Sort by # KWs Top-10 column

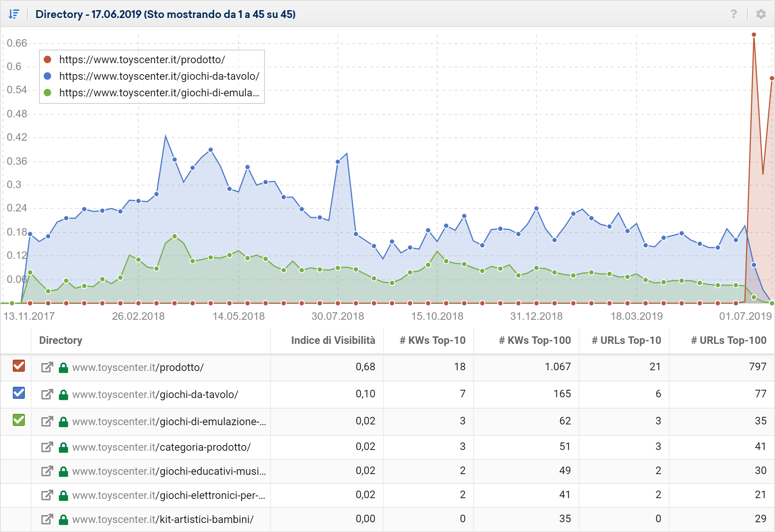433,340
